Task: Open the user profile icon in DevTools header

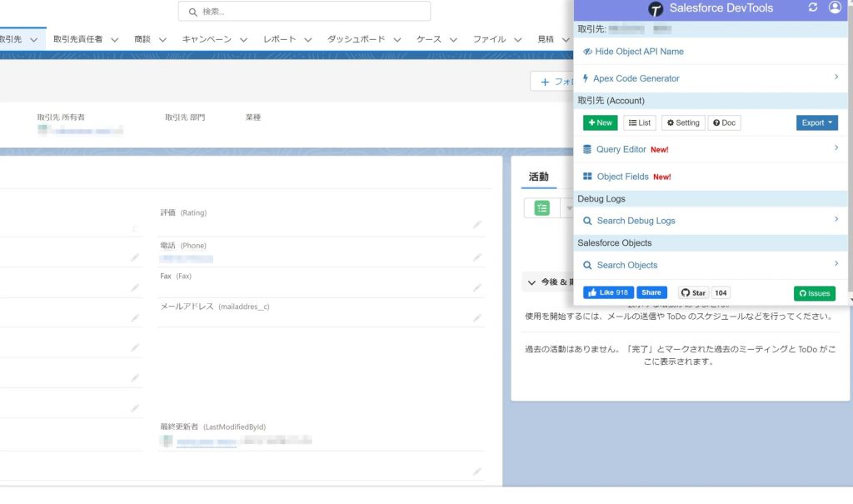Action: [835, 7]
